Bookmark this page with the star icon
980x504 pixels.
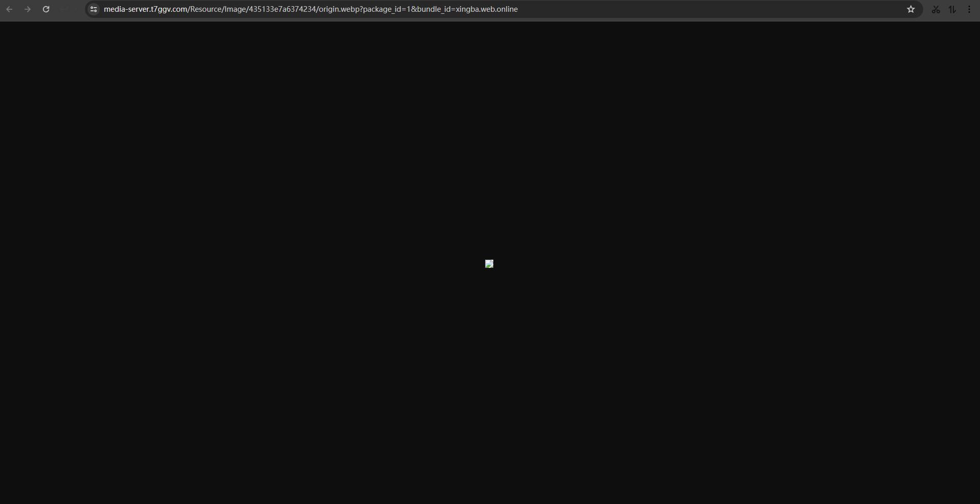(x=911, y=9)
